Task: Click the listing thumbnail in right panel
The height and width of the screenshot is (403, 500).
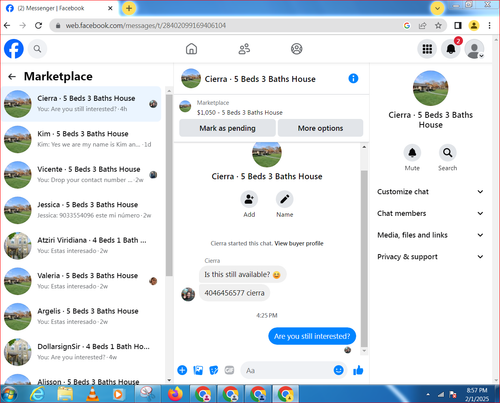Action: tap(430, 88)
